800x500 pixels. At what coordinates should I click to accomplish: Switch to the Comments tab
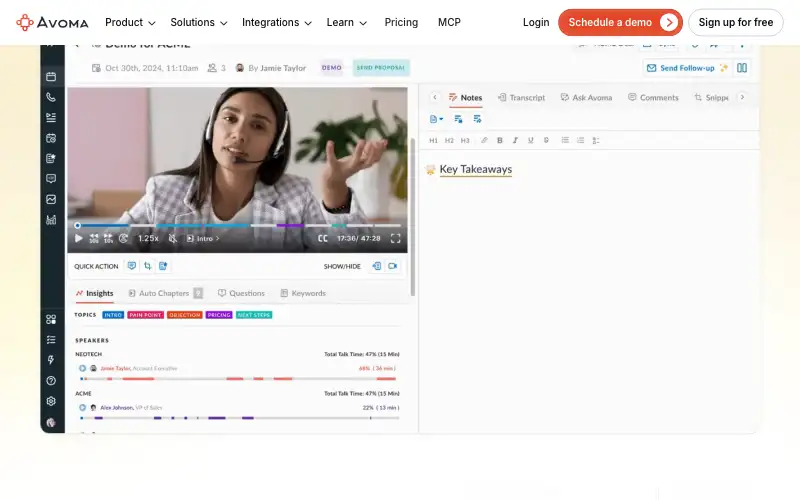tap(653, 97)
